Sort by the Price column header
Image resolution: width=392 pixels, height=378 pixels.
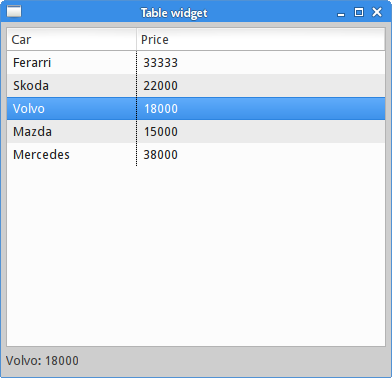click(261, 39)
